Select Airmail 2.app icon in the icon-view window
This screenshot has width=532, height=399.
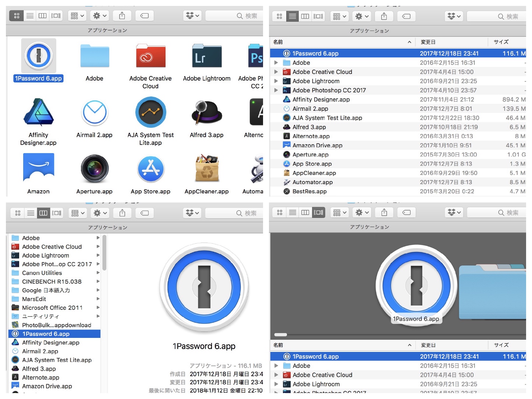point(95,112)
